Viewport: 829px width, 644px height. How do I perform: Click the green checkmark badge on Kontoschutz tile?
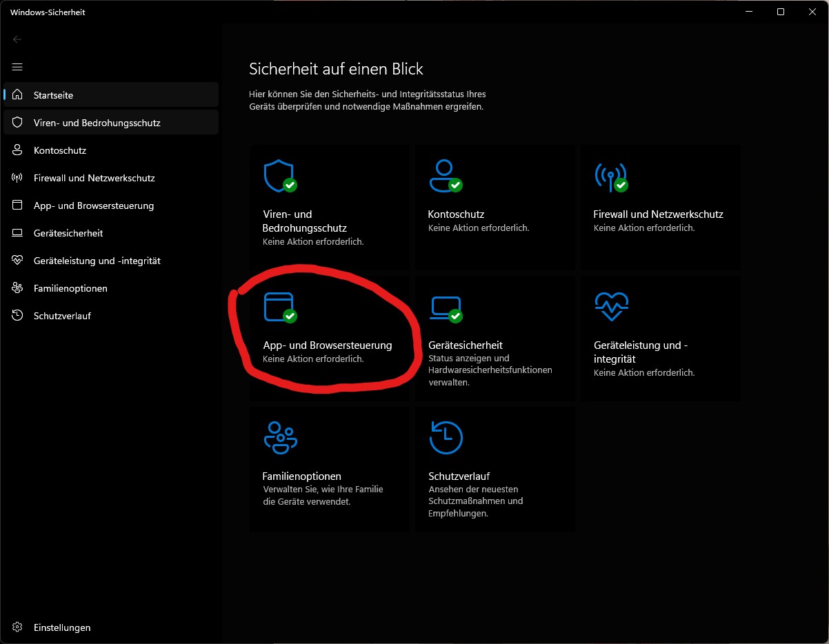[455, 185]
